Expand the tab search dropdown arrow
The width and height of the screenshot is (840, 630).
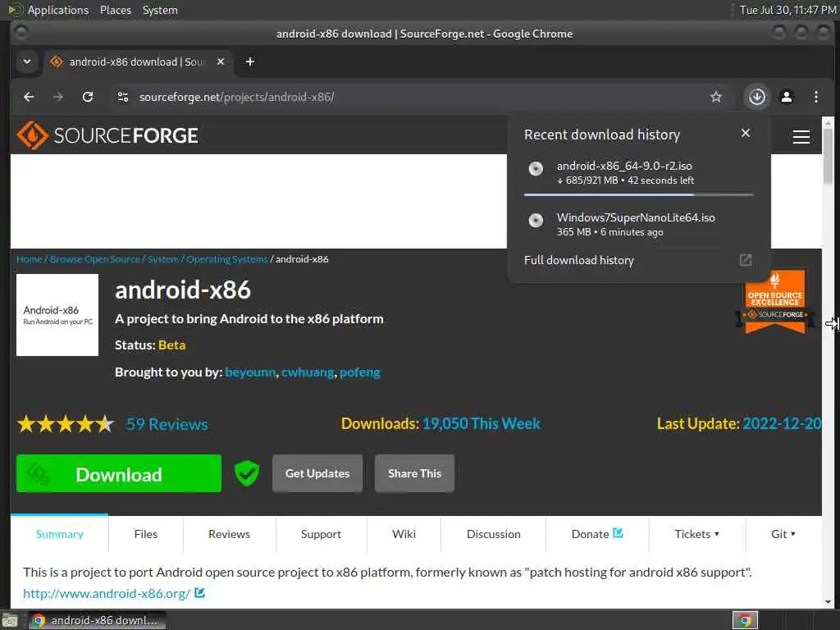click(27, 62)
